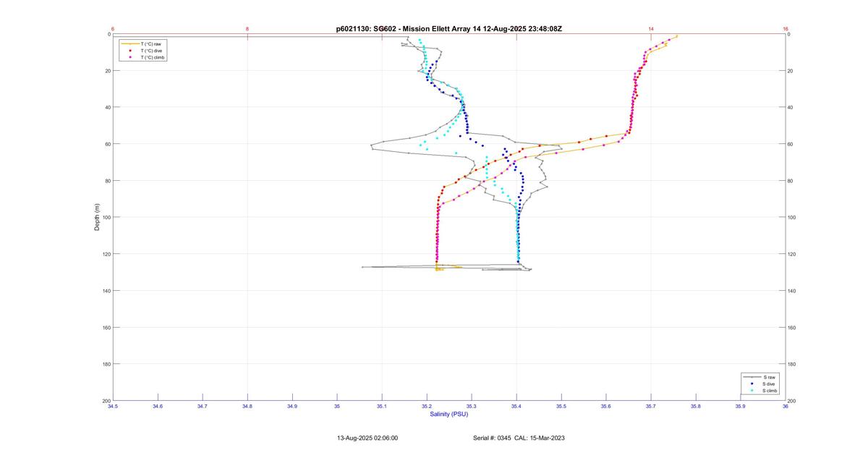Click the 34.5 salinity tick label

113,407
